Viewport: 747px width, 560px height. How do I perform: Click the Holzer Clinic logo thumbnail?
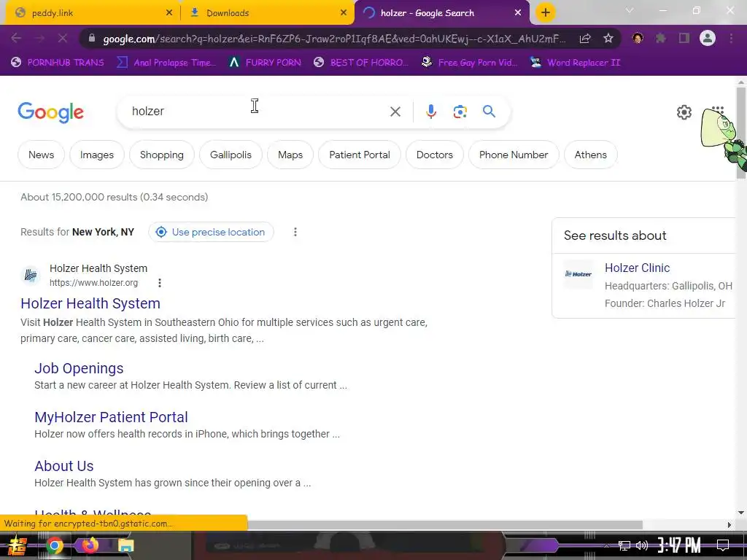[578, 274]
